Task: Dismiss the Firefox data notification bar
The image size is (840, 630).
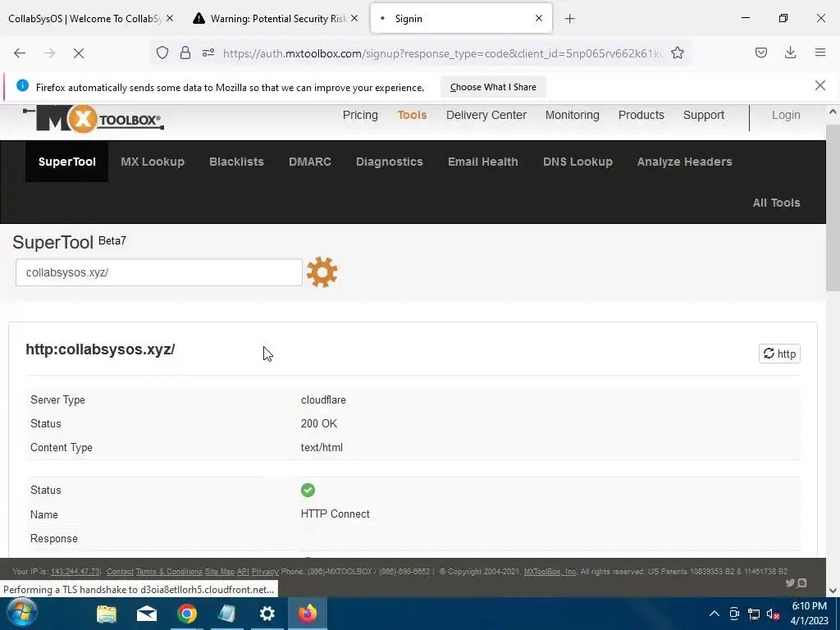Action: point(819,85)
